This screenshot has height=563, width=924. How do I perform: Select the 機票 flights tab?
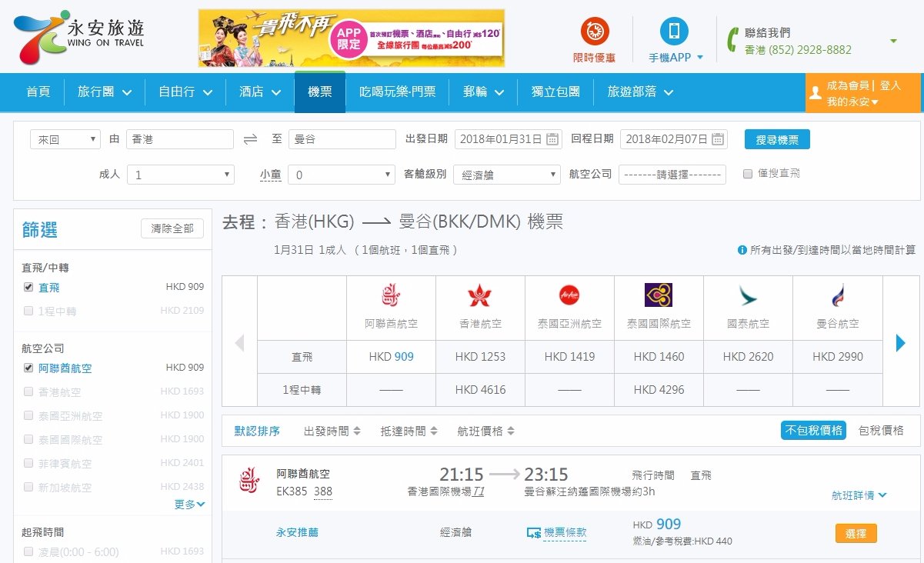click(320, 92)
